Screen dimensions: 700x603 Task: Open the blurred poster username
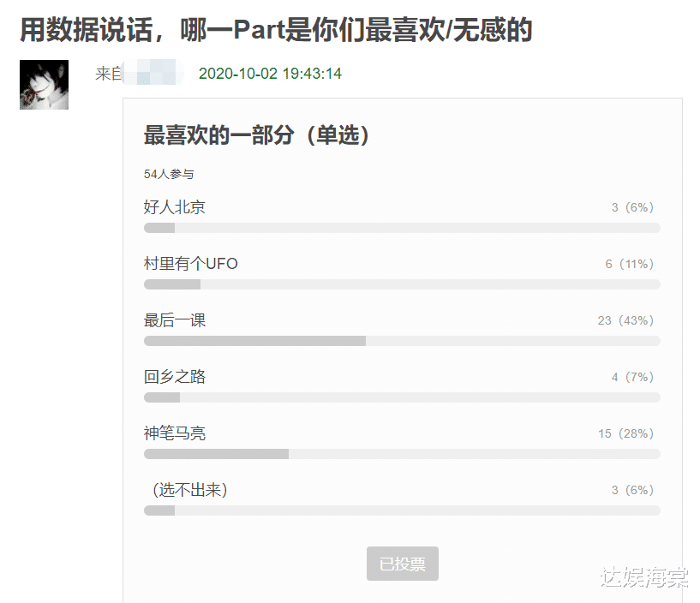tap(153, 74)
